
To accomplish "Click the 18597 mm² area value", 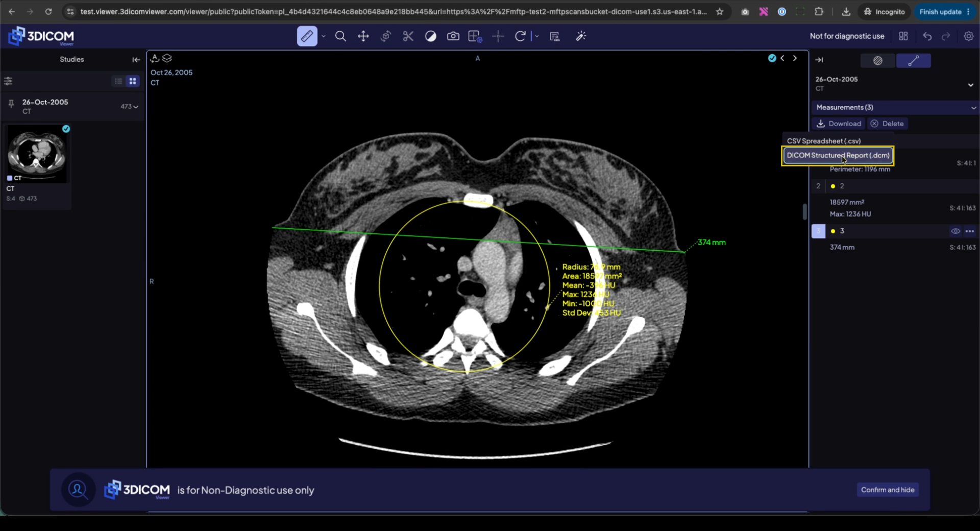I will point(847,202).
